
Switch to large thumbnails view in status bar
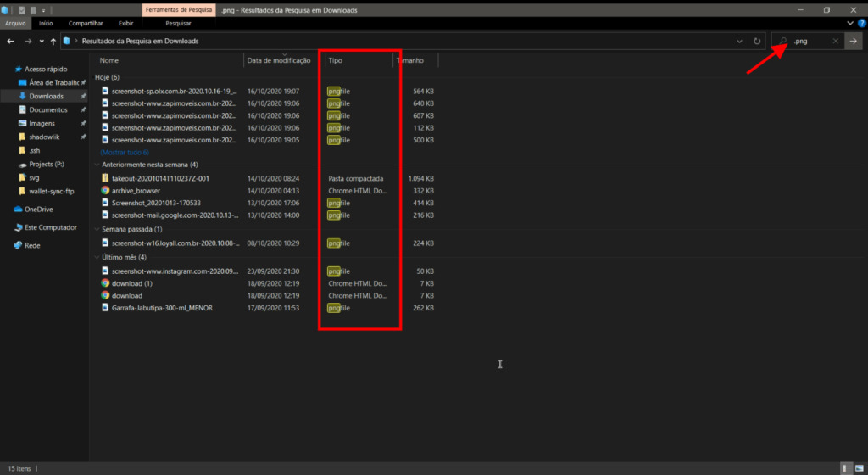[859, 468]
